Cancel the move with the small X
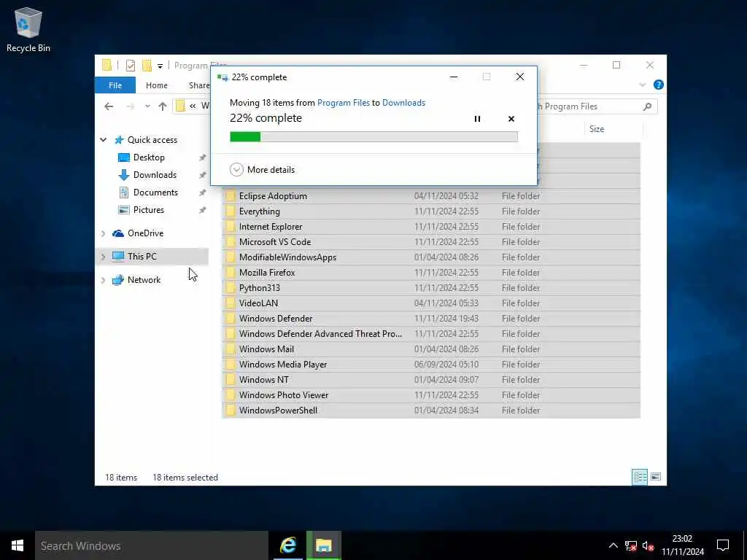 coord(511,119)
